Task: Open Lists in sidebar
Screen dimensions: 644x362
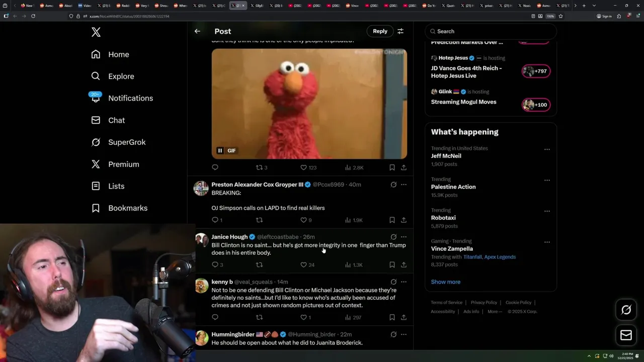Action: pyautogui.click(x=108, y=186)
